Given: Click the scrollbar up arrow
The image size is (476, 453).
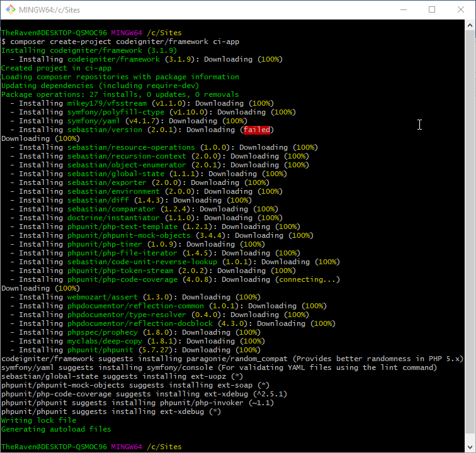Looking at the screenshot, I should click(x=470, y=25).
